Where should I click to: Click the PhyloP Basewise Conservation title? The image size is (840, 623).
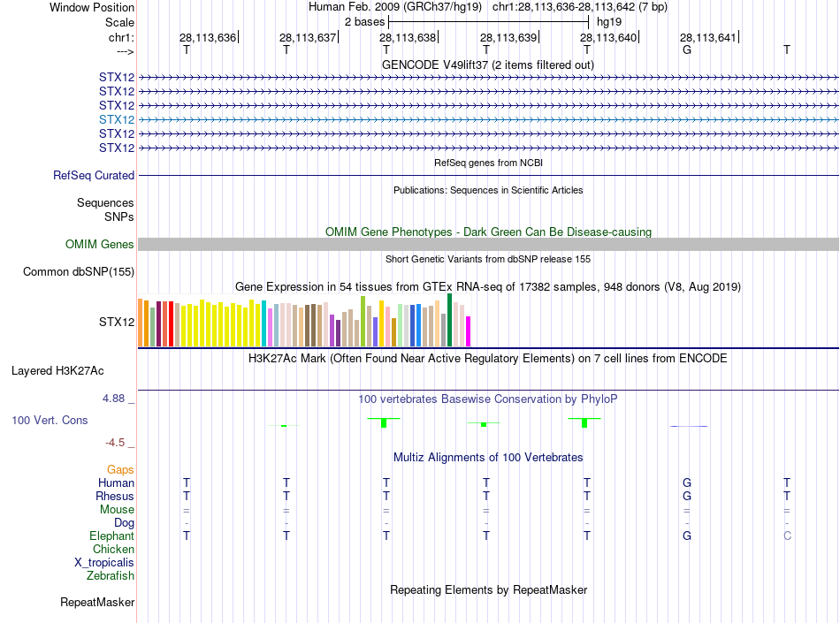[488, 399]
